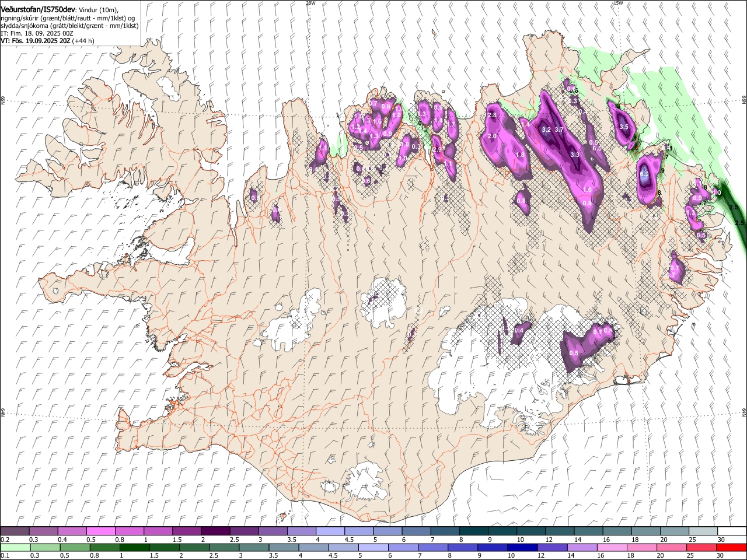Click the 4.5 label under the top legend

pyautogui.click(x=349, y=540)
